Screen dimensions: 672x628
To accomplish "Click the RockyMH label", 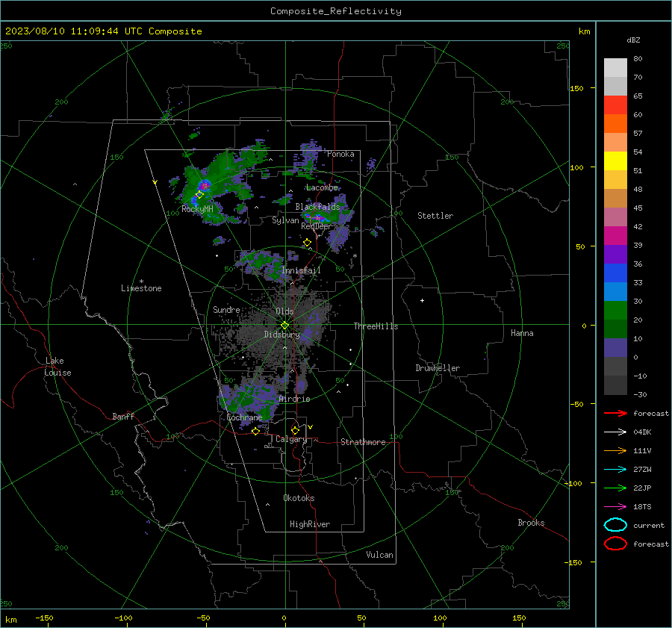I will [197, 209].
